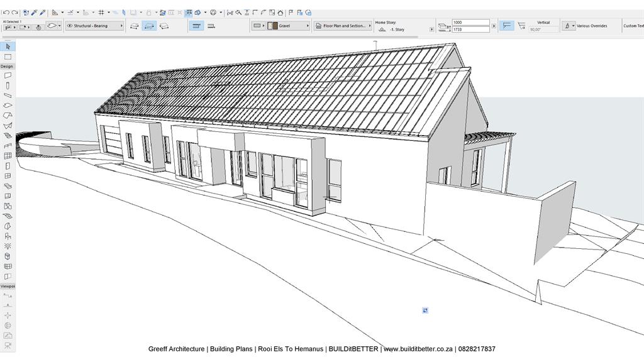Open the Various Overrides dropdown
Viewport: 644px width, 362px height.
[569, 26]
